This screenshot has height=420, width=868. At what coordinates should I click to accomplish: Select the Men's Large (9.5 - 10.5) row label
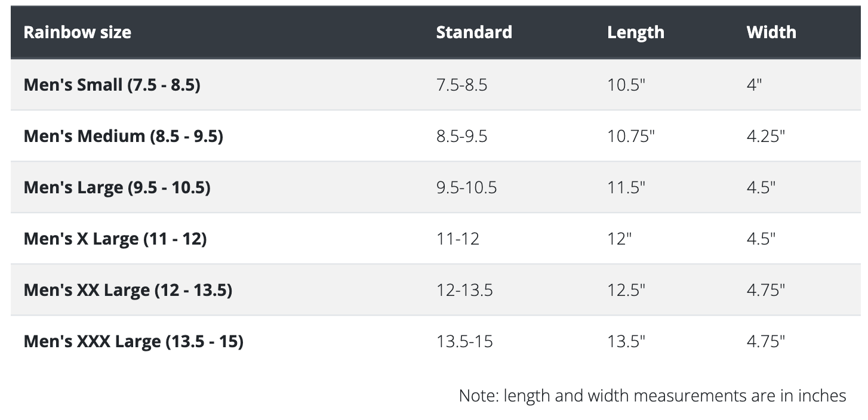click(117, 187)
